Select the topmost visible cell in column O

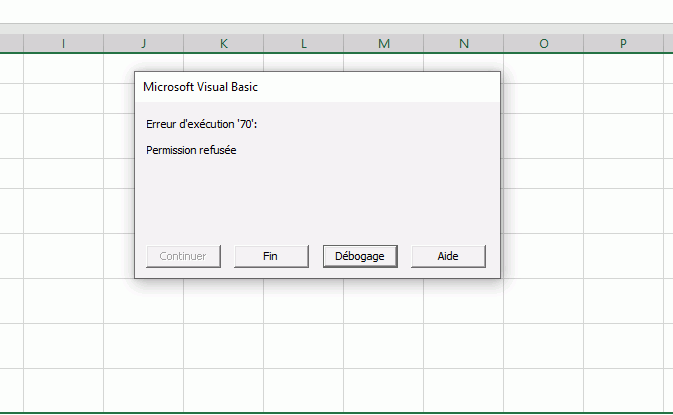[543, 68]
